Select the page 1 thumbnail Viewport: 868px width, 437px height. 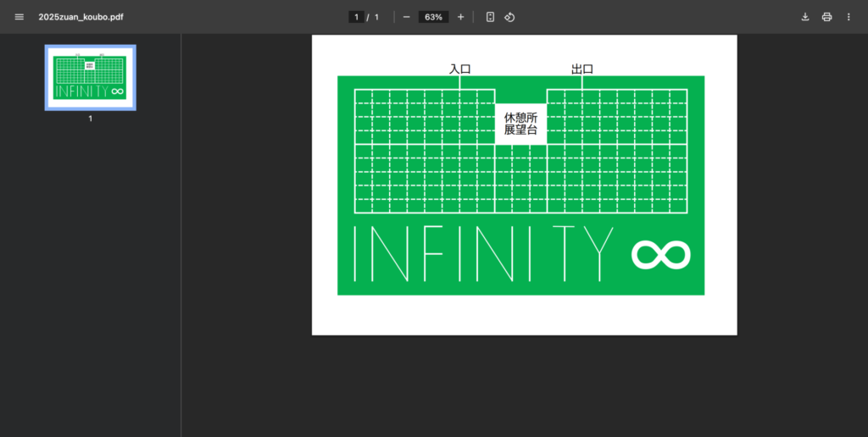pyautogui.click(x=90, y=77)
